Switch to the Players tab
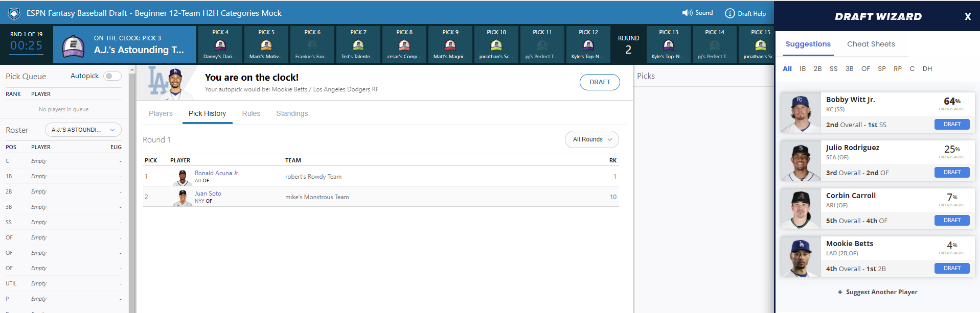The width and height of the screenshot is (980, 313). tap(161, 113)
